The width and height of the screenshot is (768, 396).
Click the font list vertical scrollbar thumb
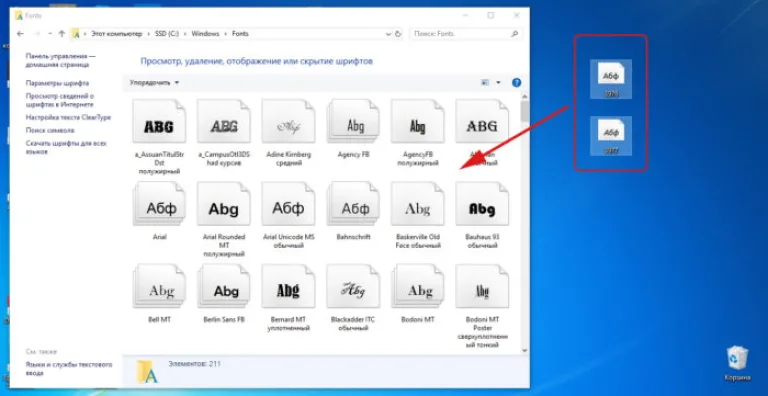[525, 111]
